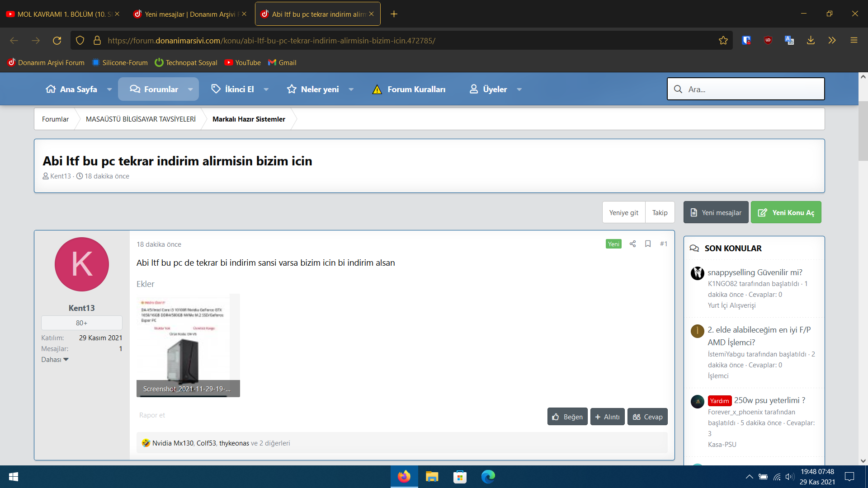This screenshot has width=868, height=488.
Task: Open the Üyeler nav item
Action: (488, 89)
